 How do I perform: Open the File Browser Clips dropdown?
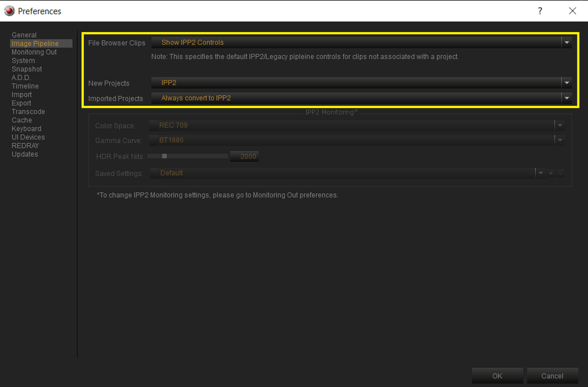pos(362,43)
